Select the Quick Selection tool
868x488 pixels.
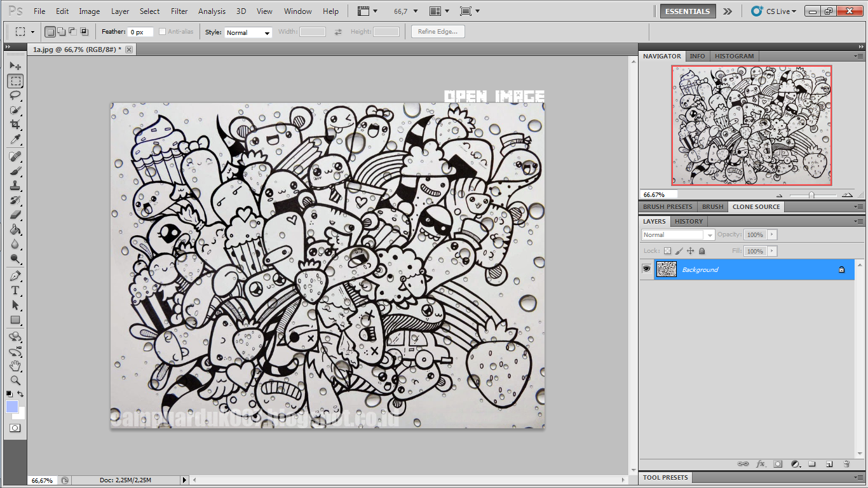tap(15, 110)
